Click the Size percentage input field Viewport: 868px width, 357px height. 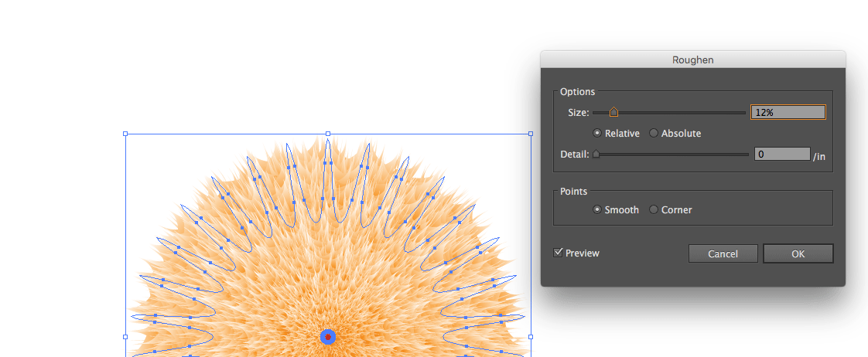(x=788, y=112)
